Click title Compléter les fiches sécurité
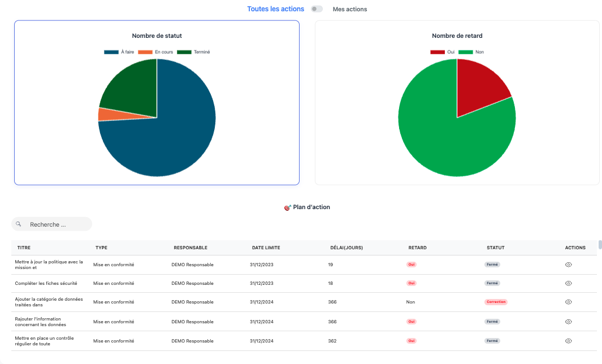The image size is (602, 364). click(46, 283)
